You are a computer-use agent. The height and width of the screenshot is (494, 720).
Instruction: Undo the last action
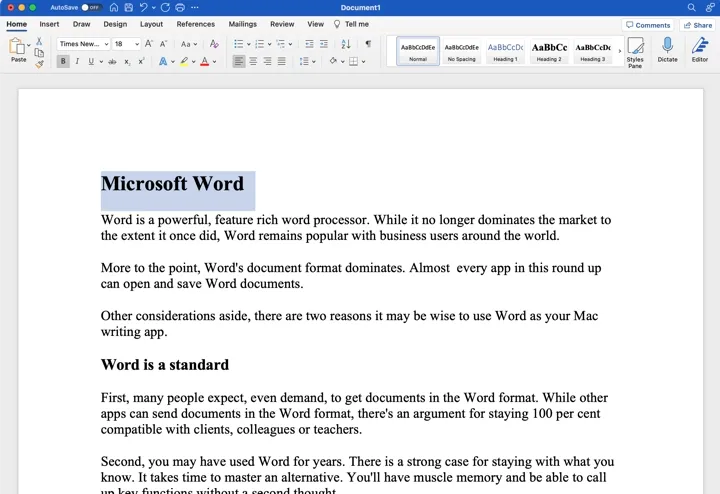tap(144, 7)
